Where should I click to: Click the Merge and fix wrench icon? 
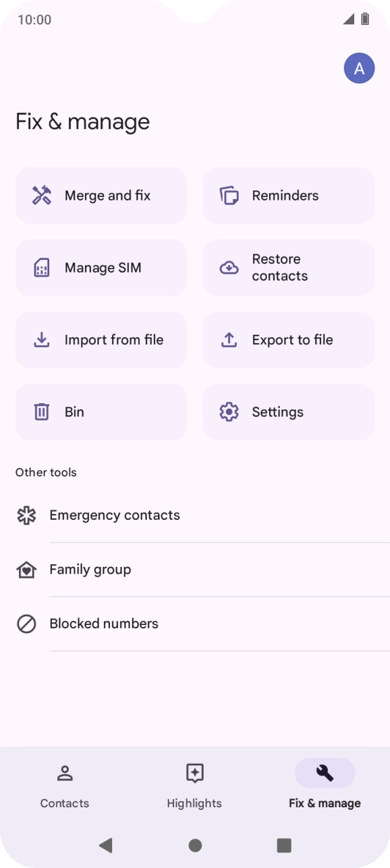tap(43, 195)
